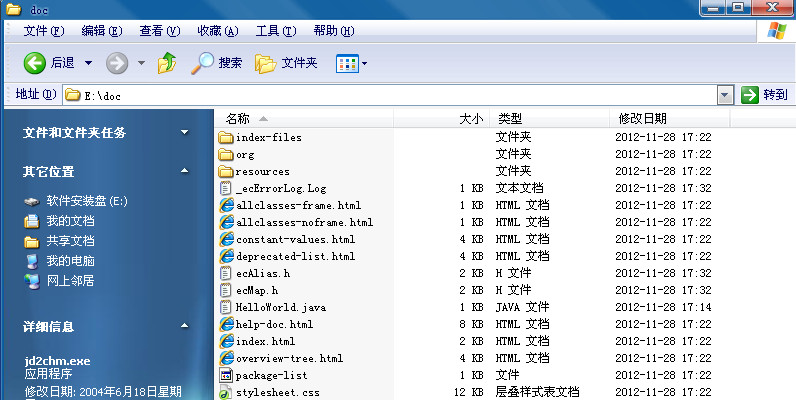Click the Windows flag logo
The height and width of the screenshot is (400, 796).
pos(777,31)
